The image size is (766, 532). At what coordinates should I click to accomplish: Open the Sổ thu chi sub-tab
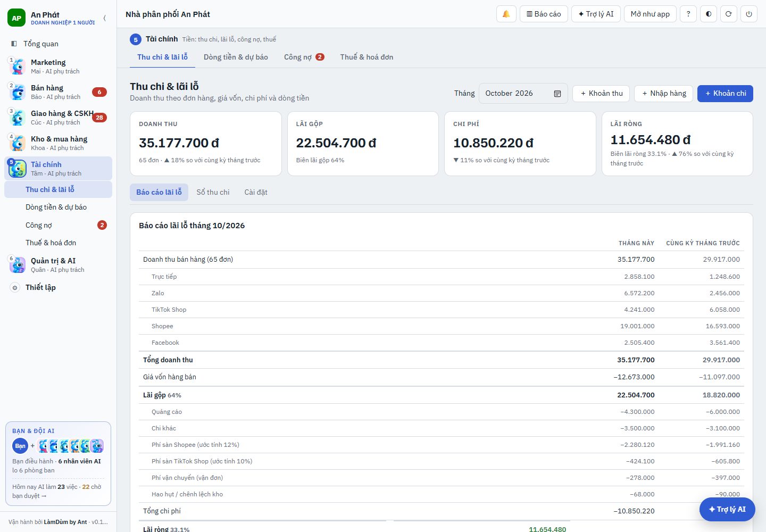213,192
